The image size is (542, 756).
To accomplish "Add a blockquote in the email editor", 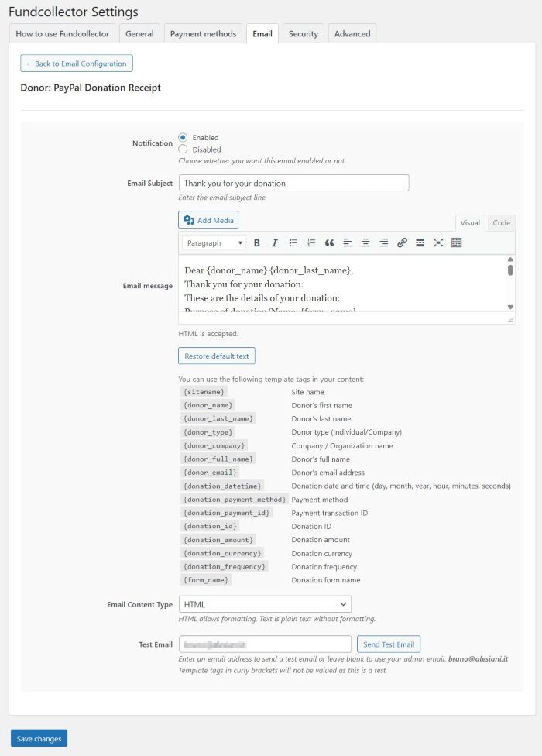I will coord(329,243).
